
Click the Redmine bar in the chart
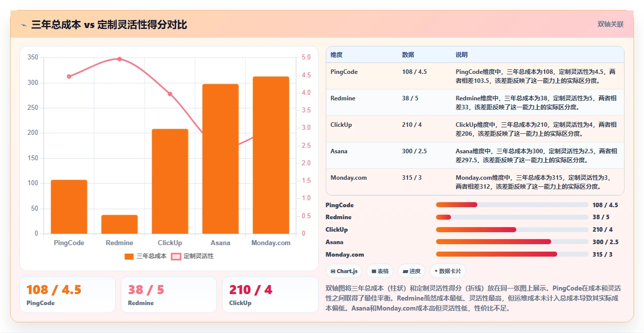coord(119,224)
